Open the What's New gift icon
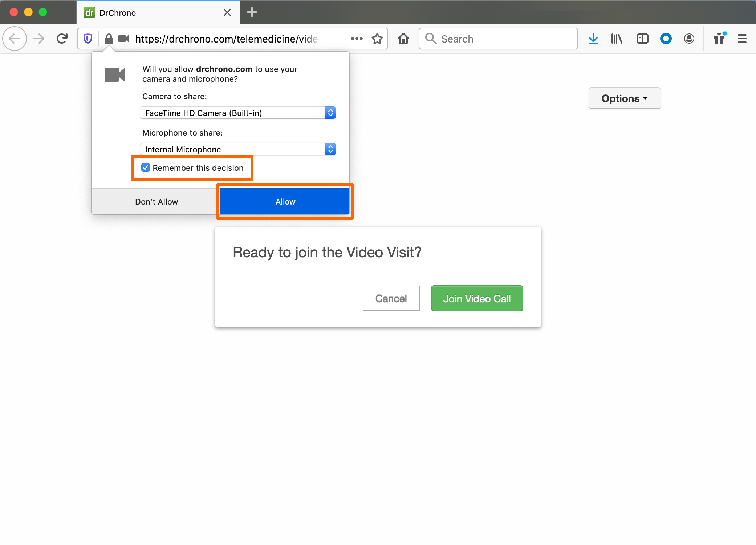Screen dimensions: 756x545 (x=719, y=38)
